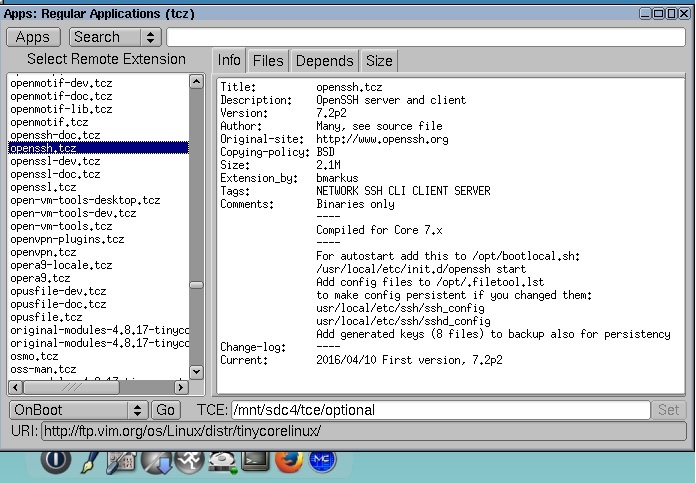This screenshot has width=696, height=483.
Task: Open the Mount Tool disk icon
Action: (222, 462)
